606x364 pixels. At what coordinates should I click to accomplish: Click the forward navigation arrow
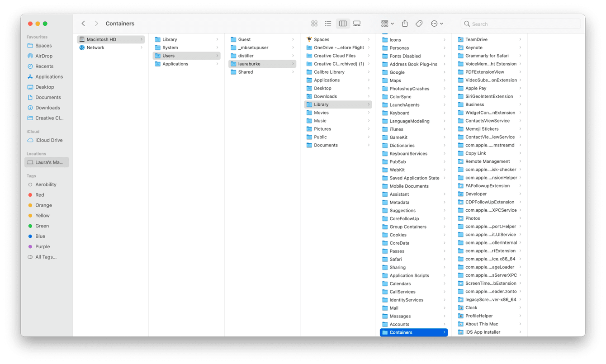(x=96, y=23)
